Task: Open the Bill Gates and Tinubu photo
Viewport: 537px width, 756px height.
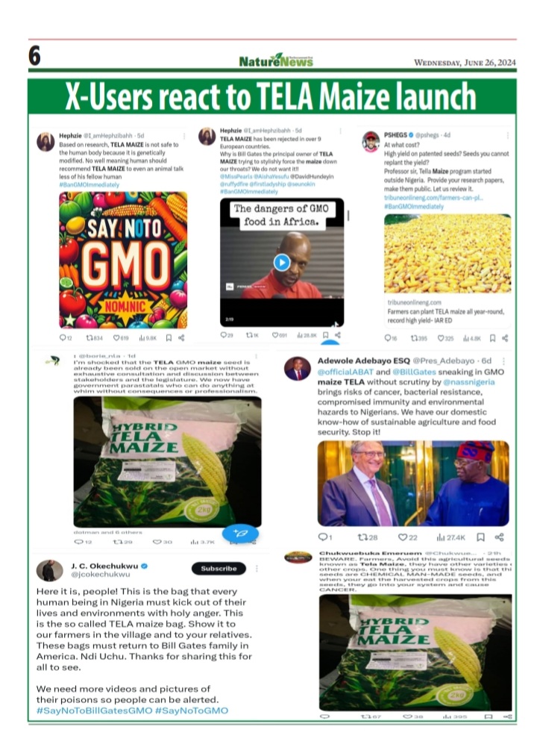Action: [x=413, y=483]
